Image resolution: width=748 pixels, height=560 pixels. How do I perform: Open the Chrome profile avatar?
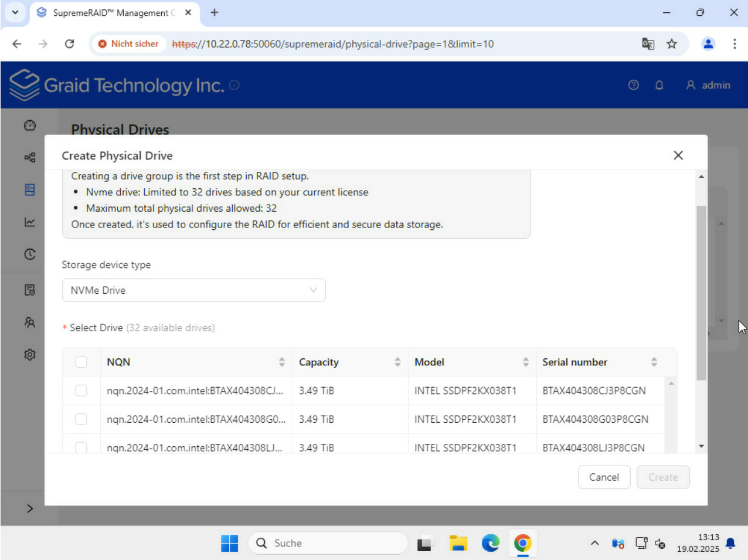click(708, 44)
